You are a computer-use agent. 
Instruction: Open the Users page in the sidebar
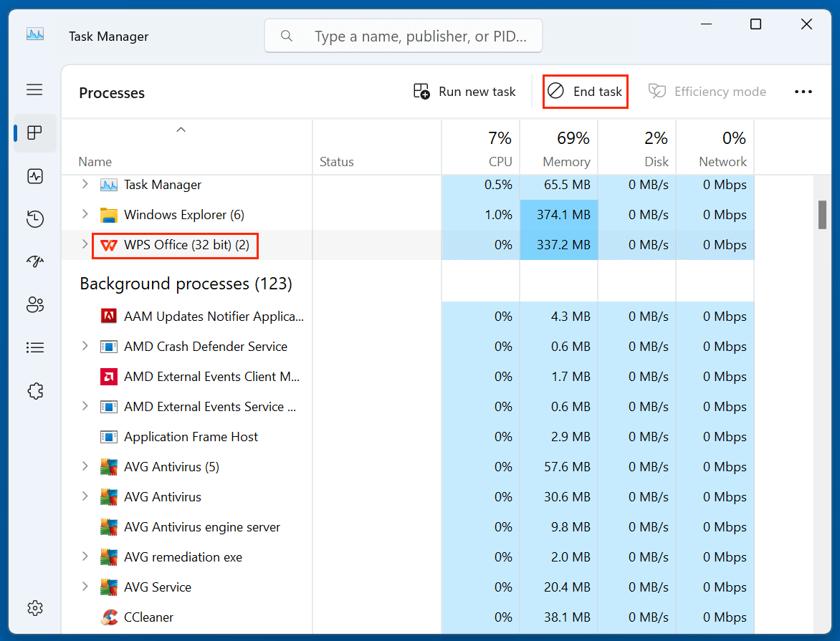(x=34, y=304)
